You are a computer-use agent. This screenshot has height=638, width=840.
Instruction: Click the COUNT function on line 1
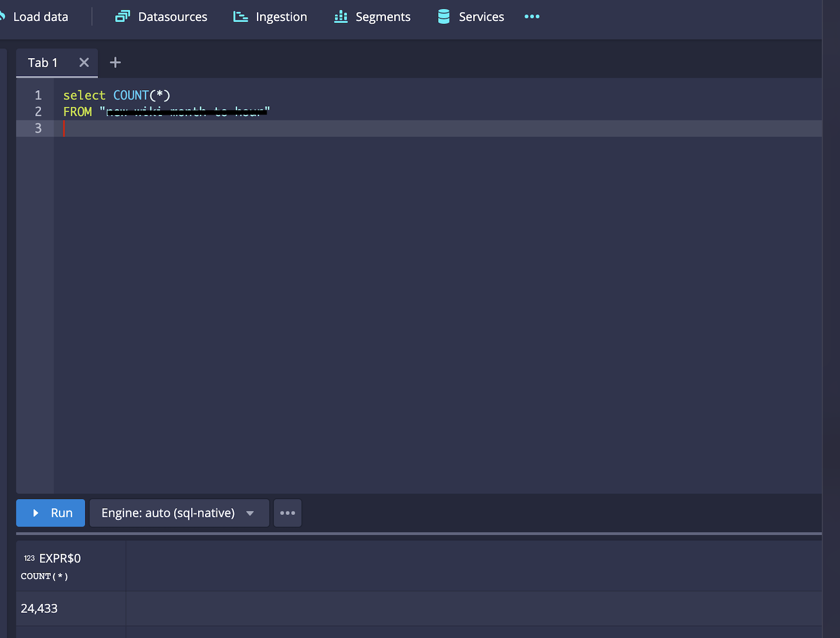131,95
